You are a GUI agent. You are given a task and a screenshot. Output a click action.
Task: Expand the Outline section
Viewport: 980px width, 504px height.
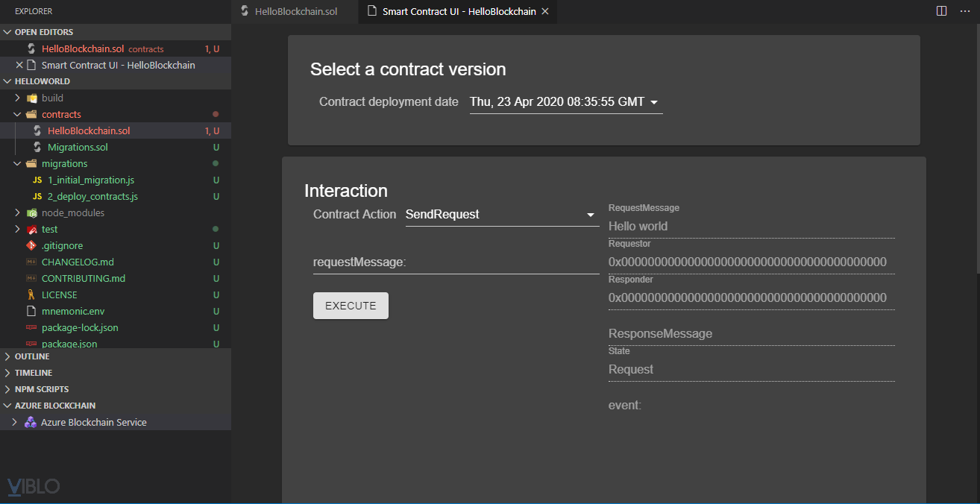point(31,356)
